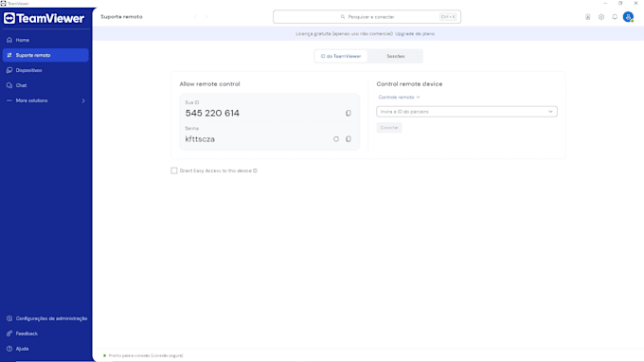Copy the password kfttscza
Screen dimensions: 644x362
coord(349,139)
